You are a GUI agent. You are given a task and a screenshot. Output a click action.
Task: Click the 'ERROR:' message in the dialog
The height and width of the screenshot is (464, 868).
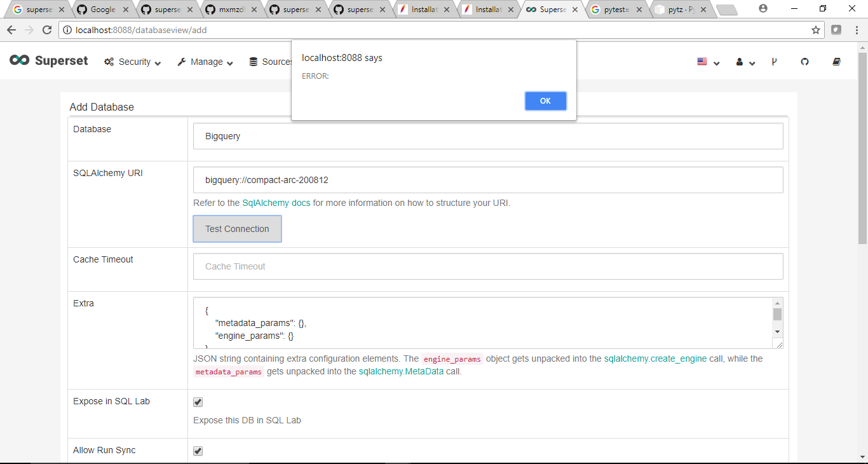(315, 76)
